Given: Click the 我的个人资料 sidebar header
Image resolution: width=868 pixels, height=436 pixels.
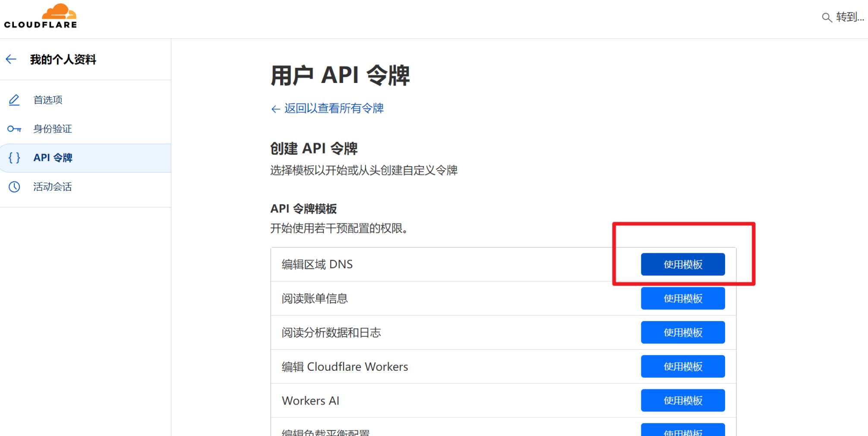Looking at the screenshot, I should coord(63,59).
